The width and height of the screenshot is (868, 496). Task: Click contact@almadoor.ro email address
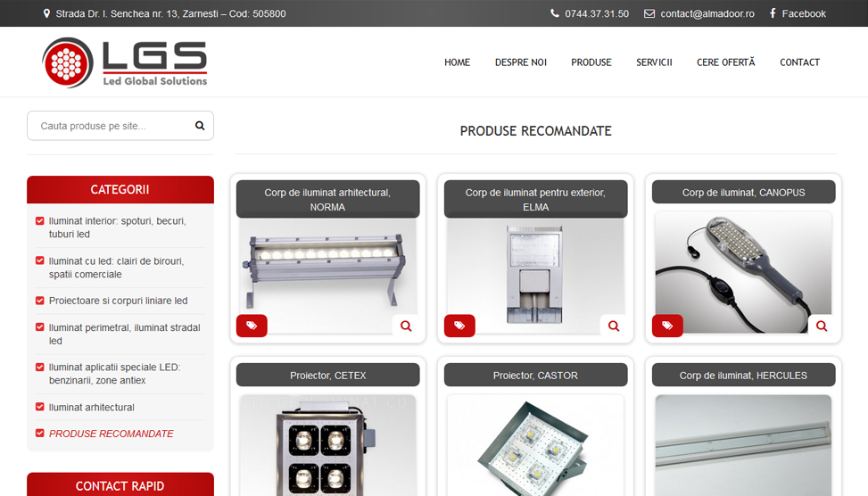[x=707, y=13]
